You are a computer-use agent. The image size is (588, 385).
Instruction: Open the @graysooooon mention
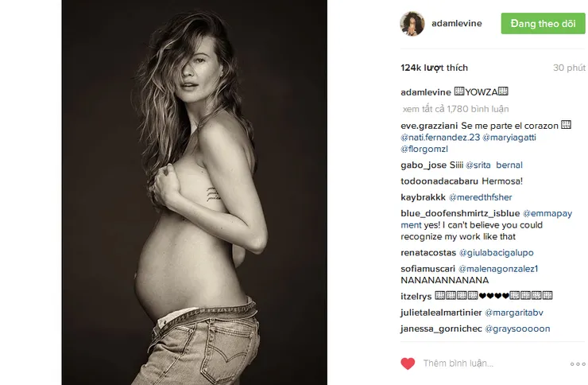point(517,329)
